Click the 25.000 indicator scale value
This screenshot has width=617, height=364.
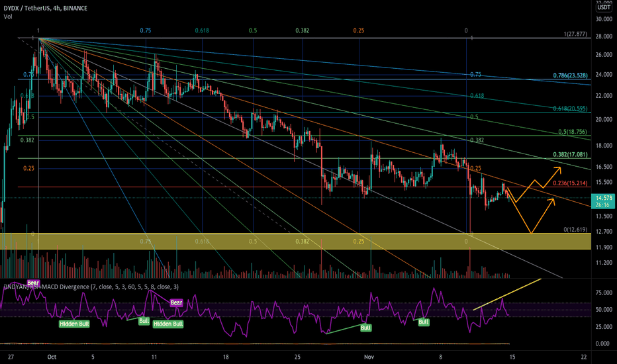[x=604, y=327]
